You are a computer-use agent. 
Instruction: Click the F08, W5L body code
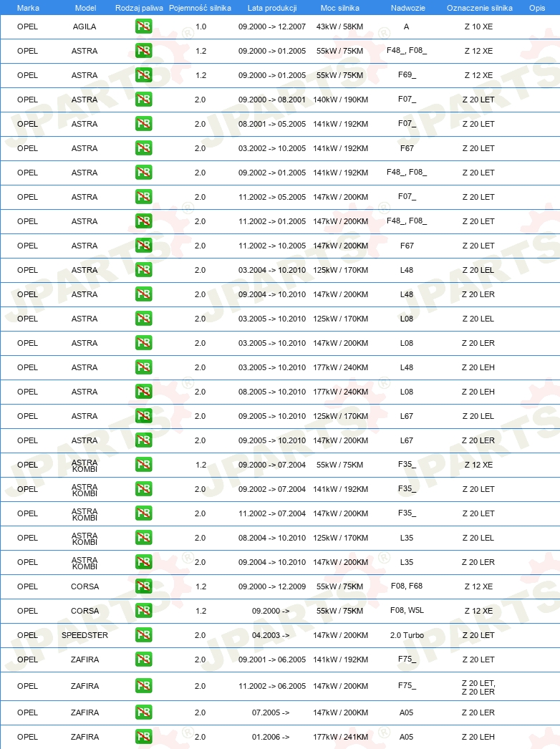click(407, 611)
